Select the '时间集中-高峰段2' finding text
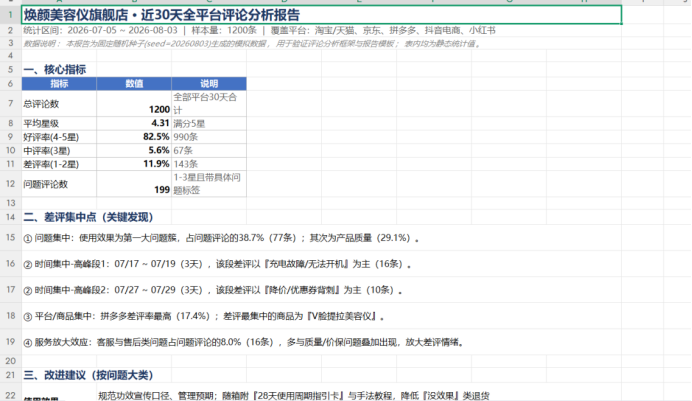The height and width of the screenshot is (401, 692). pyautogui.click(x=213, y=290)
